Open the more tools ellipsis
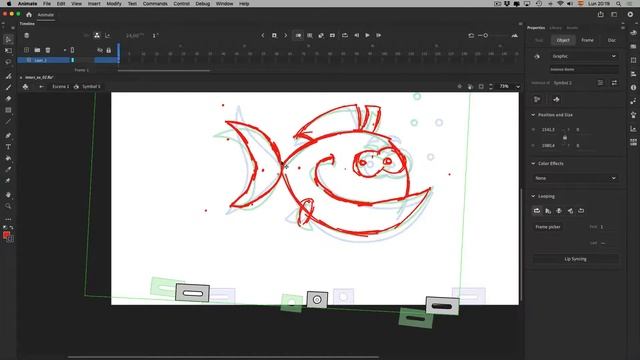640x360 pixels. click(8, 219)
